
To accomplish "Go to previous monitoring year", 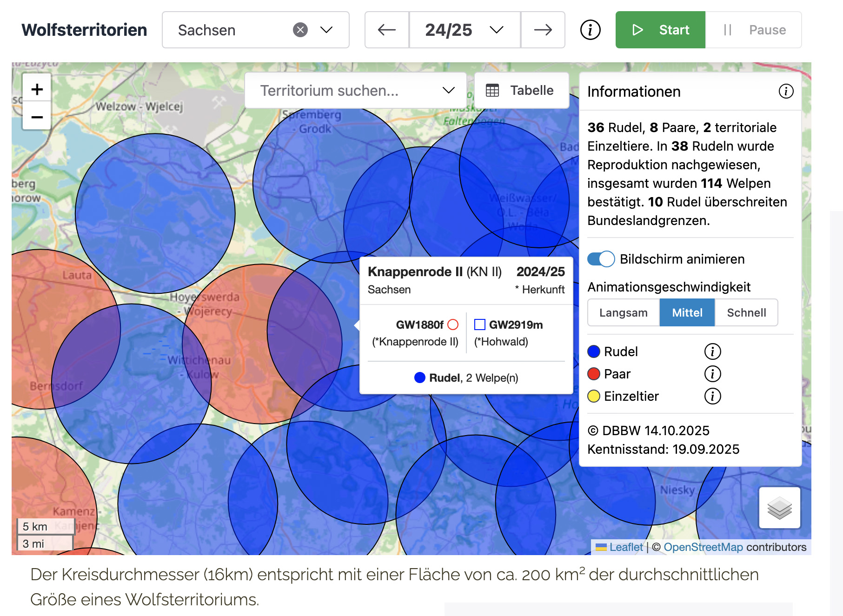I will (386, 30).
